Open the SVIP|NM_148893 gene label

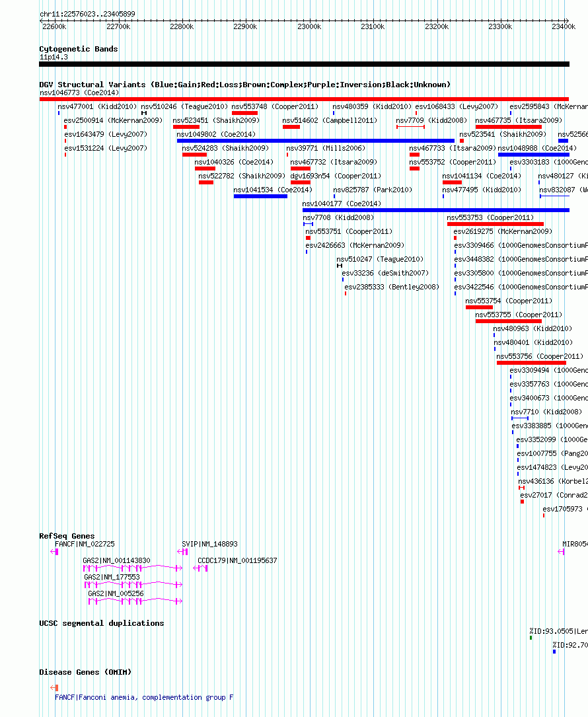209,544
